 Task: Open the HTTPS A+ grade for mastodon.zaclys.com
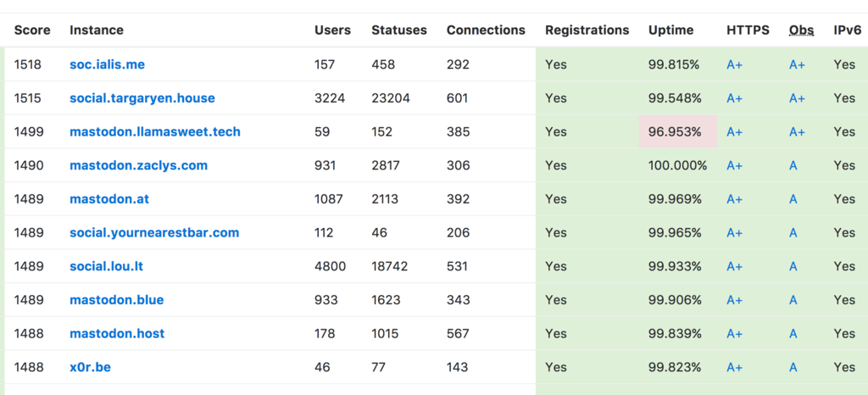click(x=735, y=165)
